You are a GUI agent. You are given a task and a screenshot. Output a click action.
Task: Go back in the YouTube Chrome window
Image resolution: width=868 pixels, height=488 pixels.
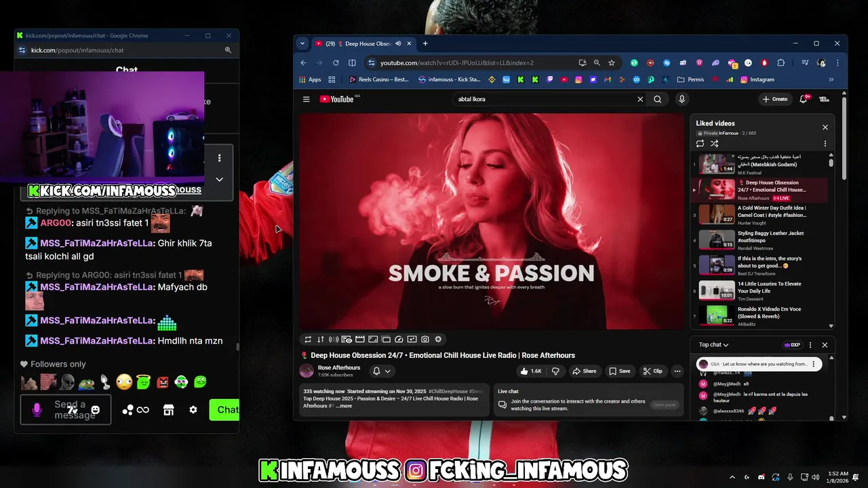[x=303, y=62]
